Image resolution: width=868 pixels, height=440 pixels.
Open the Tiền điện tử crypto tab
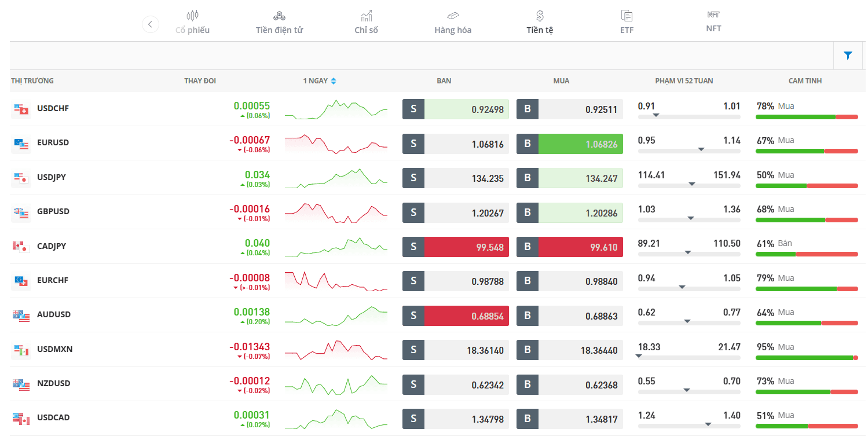click(279, 23)
